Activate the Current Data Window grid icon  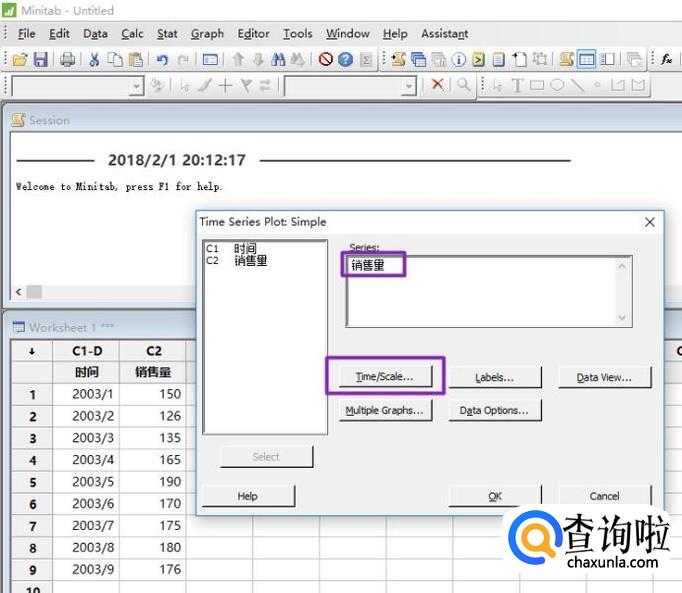tap(586, 59)
